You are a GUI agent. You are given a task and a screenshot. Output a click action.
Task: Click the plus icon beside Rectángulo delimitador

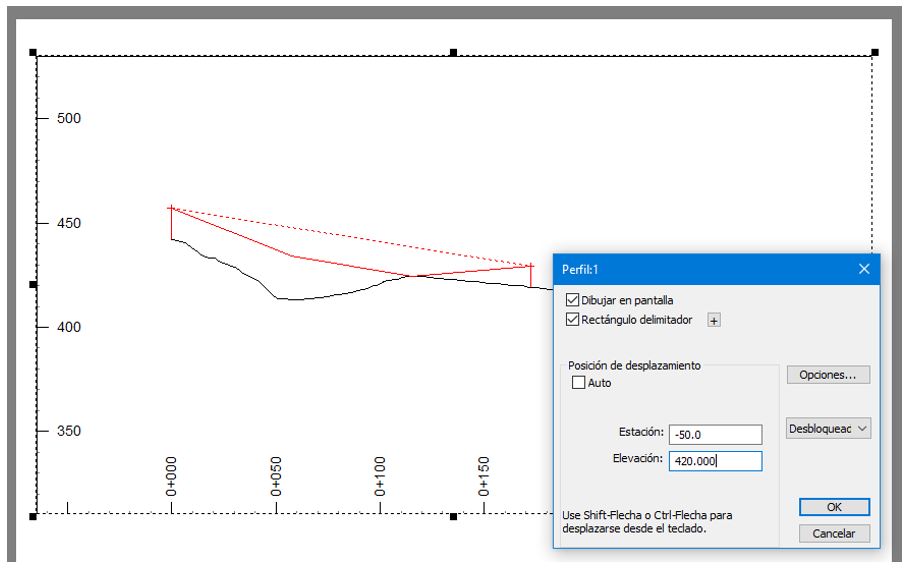pyautogui.click(x=714, y=320)
